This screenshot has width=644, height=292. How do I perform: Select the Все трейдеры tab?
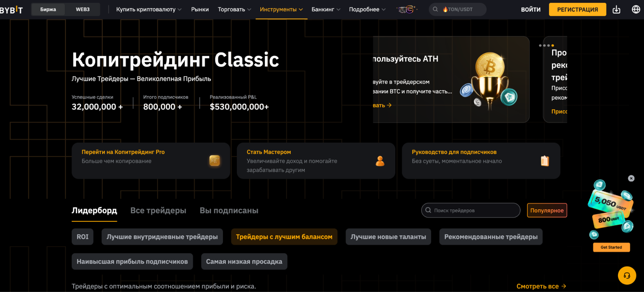click(158, 211)
